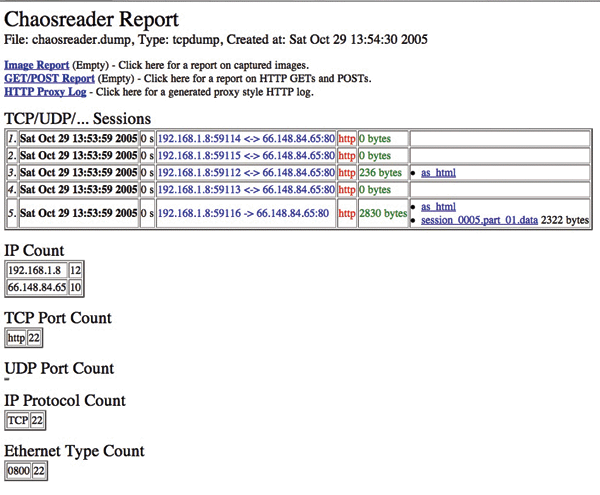Screen dimensions: 600x495
Task: Click the connection cell with port 59112
Action: tap(245, 172)
